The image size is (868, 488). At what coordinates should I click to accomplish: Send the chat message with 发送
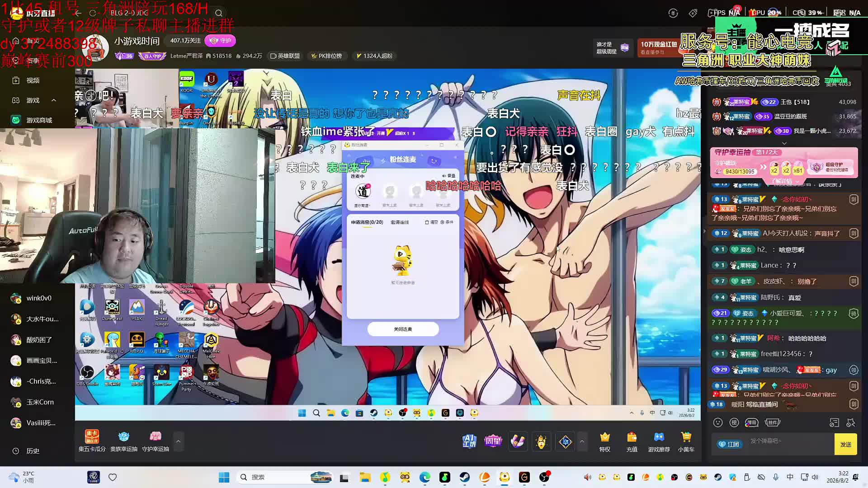click(x=845, y=444)
